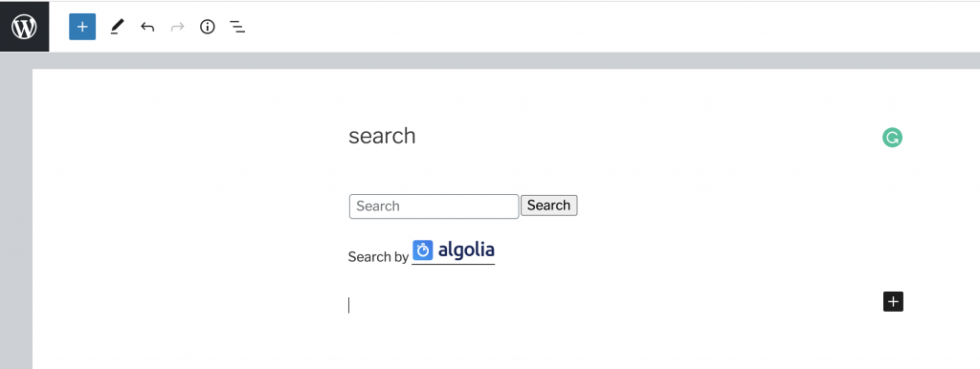The width and height of the screenshot is (980, 369).
Task: Open the Algolia logo link
Action: pos(453,251)
